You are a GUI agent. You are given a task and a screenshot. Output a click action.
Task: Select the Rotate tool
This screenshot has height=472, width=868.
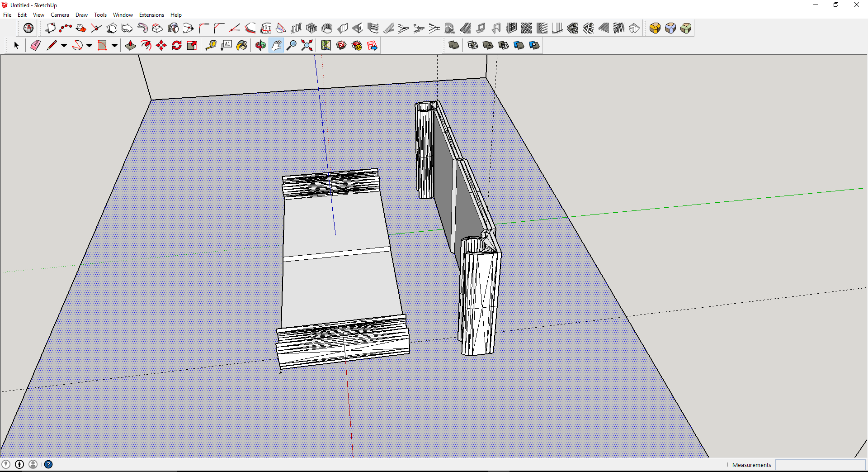(x=177, y=45)
